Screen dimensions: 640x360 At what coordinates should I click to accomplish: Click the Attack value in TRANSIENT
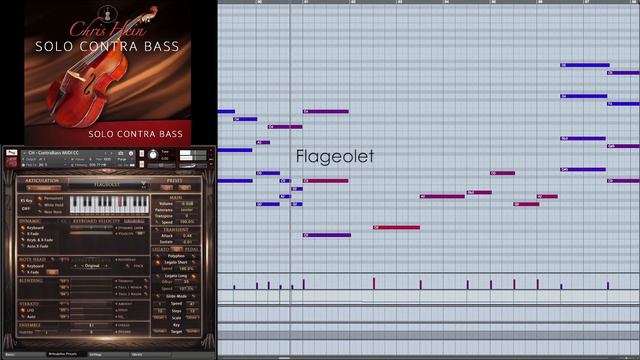pyautogui.click(x=187, y=236)
